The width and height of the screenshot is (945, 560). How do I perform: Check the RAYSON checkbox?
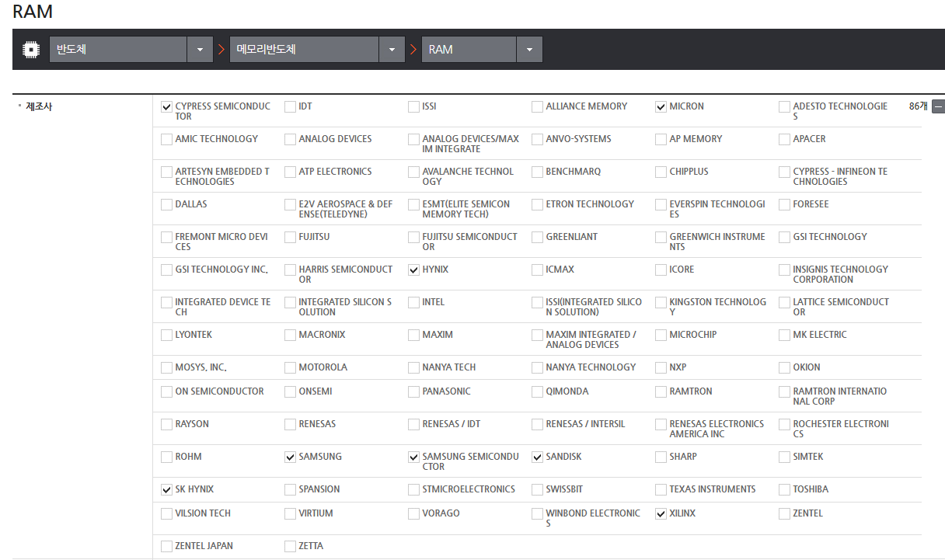point(166,424)
